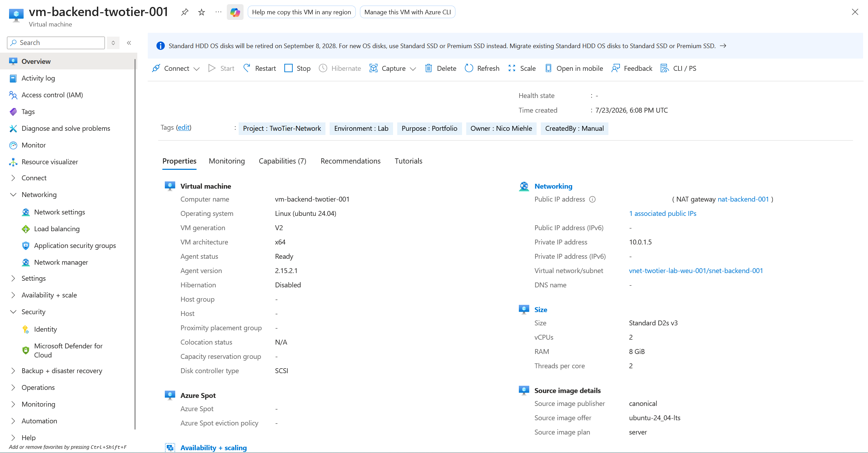Open the Feedback pane
The image size is (868, 453).
pyautogui.click(x=632, y=68)
